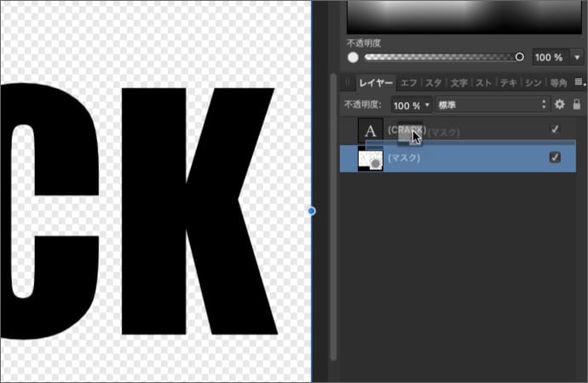588x383 pixels.
Task: Click the color opacity slider track
Action: (441, 57)
